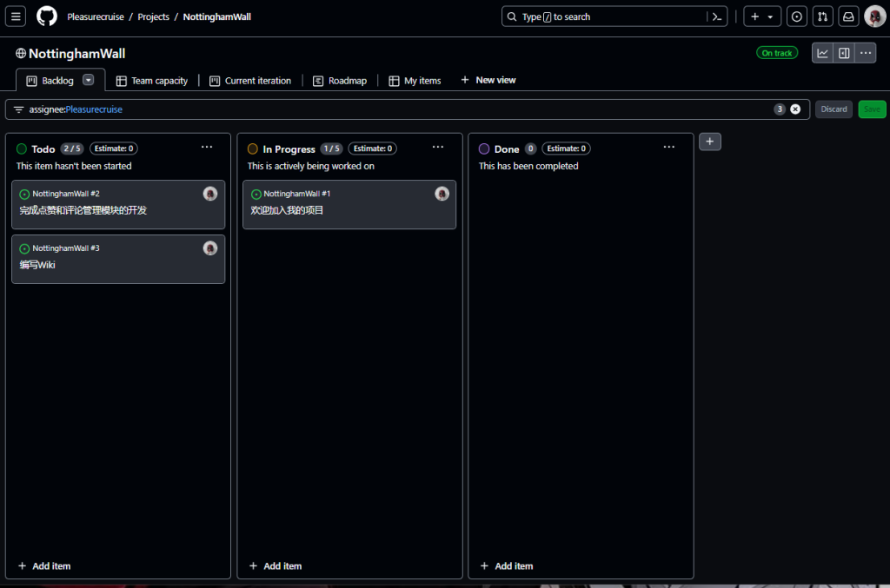The height and width of the screenshot is (588, 890).
Task: Open Backlog view options dropdown
Action: pos(88,80)
